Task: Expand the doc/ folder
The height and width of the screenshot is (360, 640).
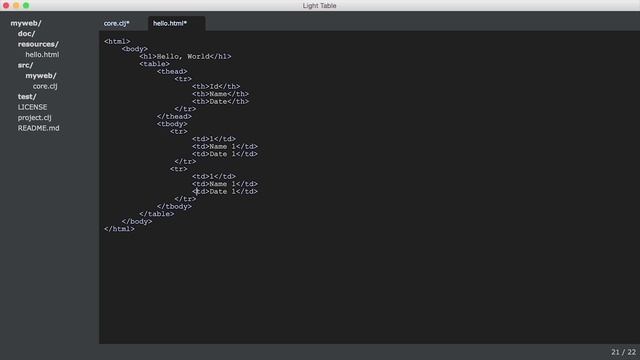Action: coord(27,33)
